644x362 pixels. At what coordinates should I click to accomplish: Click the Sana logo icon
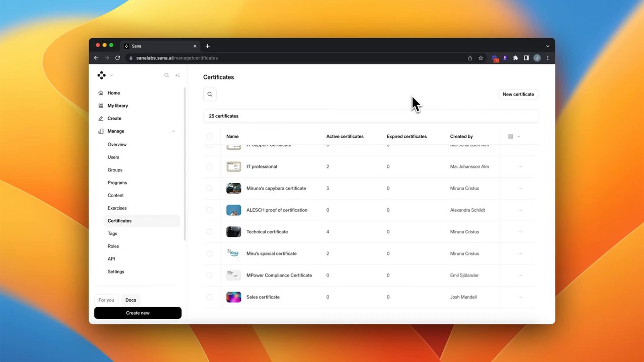pyautogui.click(x=102, y=75)
